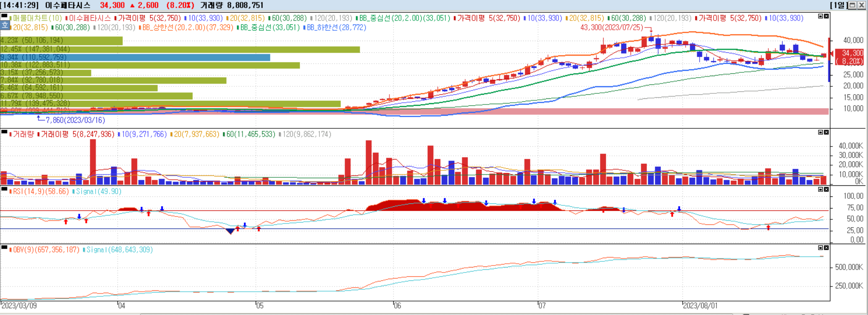Maximize the OBV indicator panel
Viewport: 868px width, 315px height.
(x=820, y=248)
